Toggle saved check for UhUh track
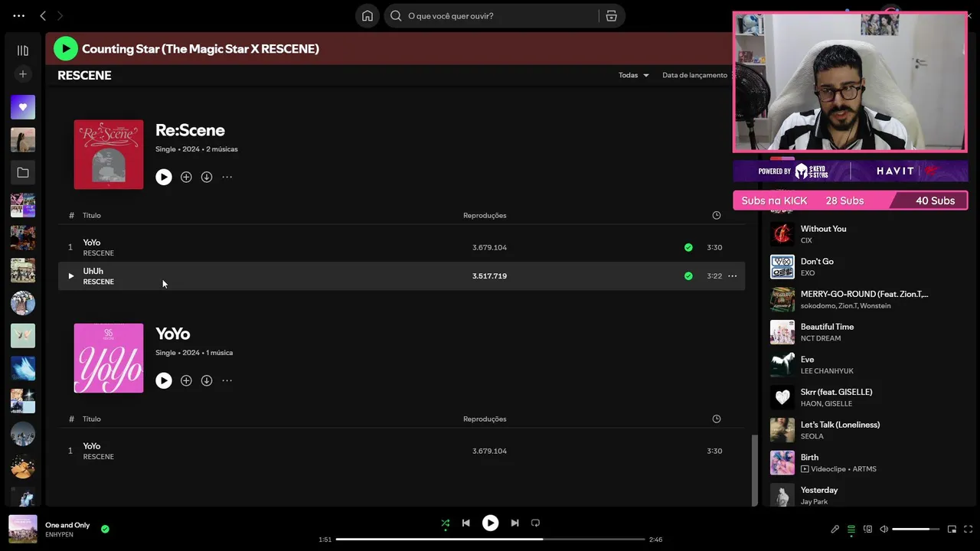Screen dimensions: 980x551 point(688,275)
